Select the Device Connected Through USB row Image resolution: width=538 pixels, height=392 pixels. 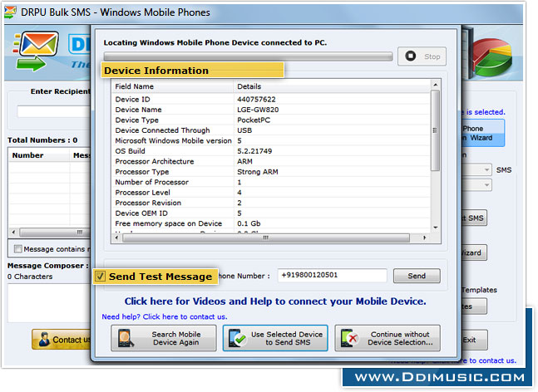271,130
